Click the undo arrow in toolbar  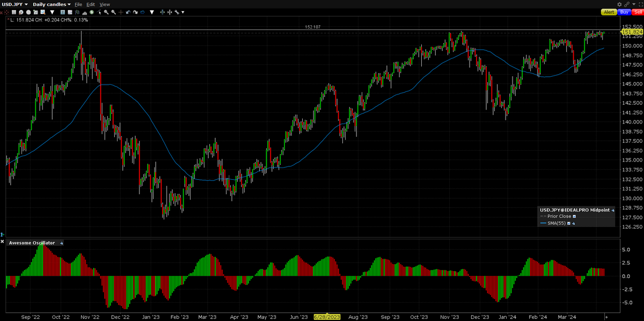click(128, 12)
